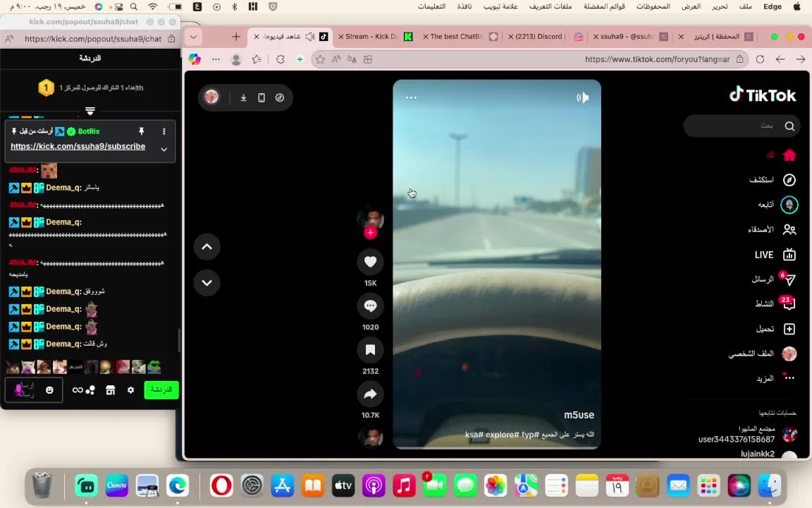Bookmark the video with 2132 saves
Viewport: 812px width, 508px height.
(370, 350)
